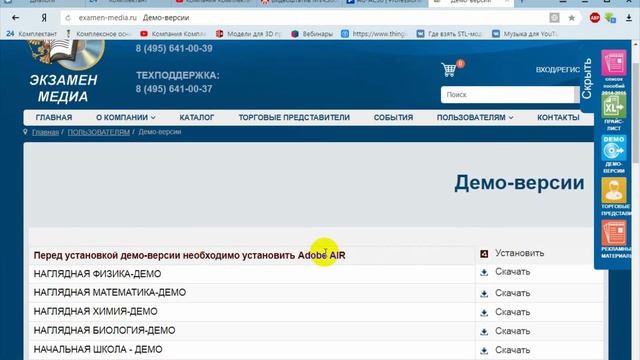Switch to the Демо-версии browser tab
The height and width of the screenshot is (360, 640).
tap(470, 2)
